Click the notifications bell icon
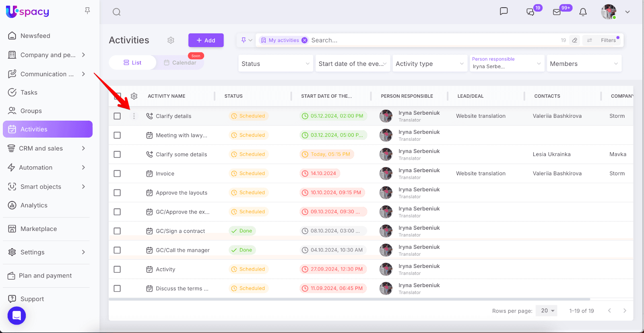The height and width of the screenshot is (333, 644). click(x=583, y=12)
